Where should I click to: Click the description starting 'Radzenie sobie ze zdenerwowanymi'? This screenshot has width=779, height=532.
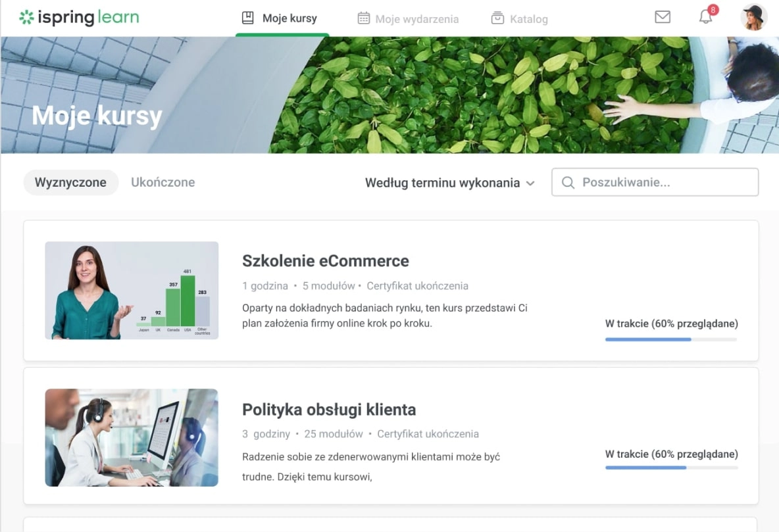click(x=371, y=466)
